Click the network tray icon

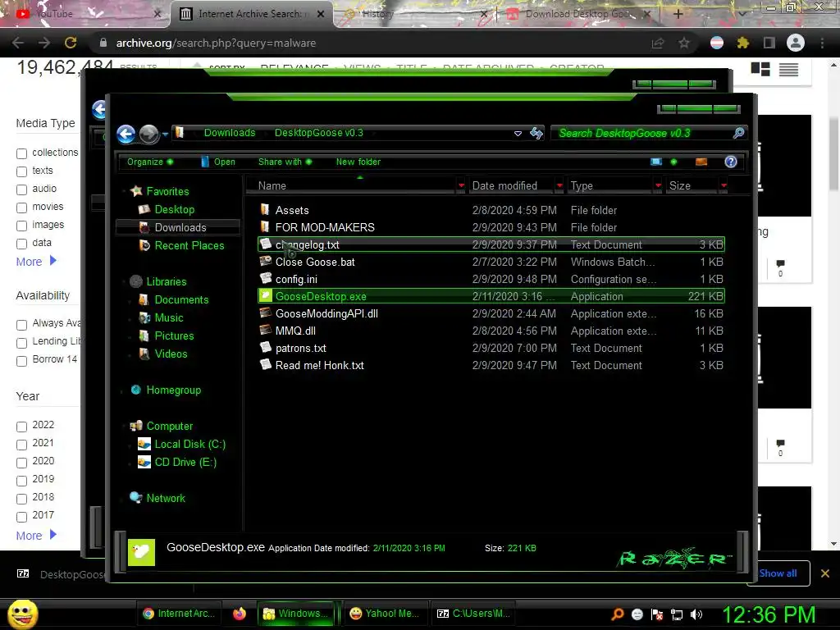pos(677,614)
